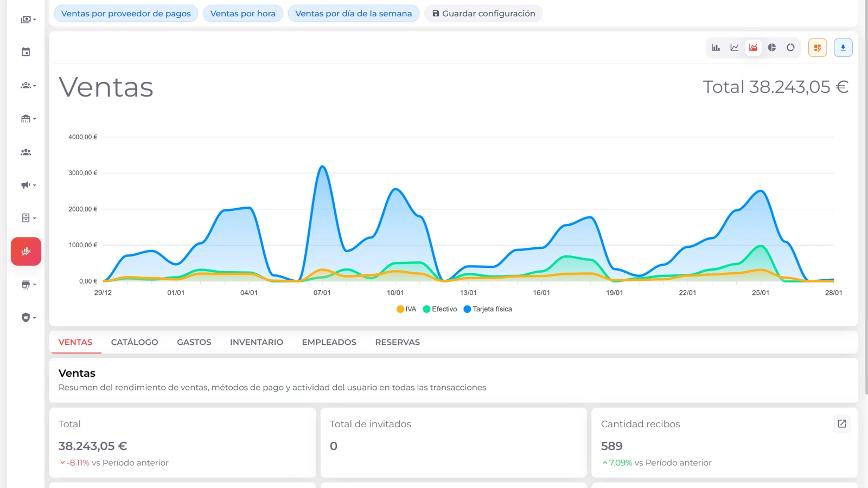This screenshot has height=488, width=868.
Task: Select the Ventas por hora filter chip
Action: pyautogui.click(x=242, y=14)
